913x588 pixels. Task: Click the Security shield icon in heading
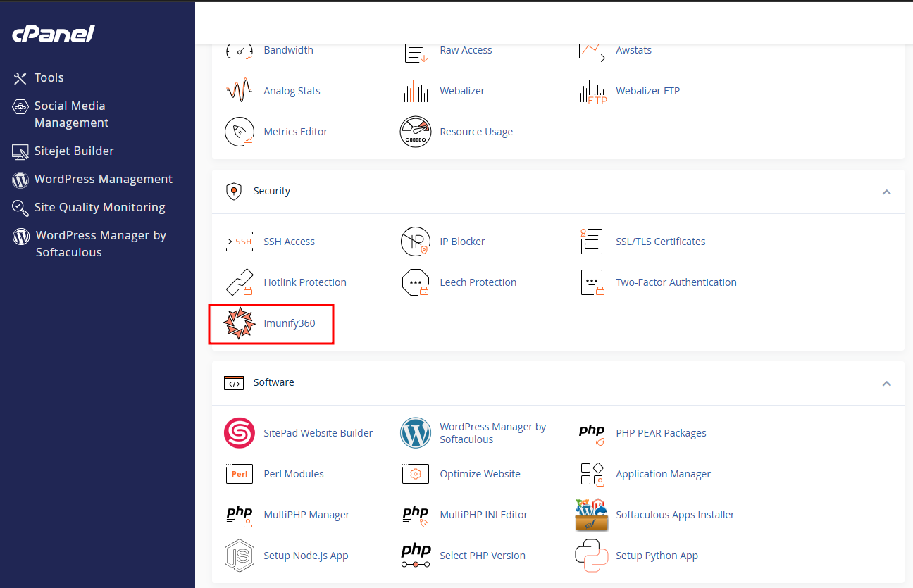[x=234, y=192]
